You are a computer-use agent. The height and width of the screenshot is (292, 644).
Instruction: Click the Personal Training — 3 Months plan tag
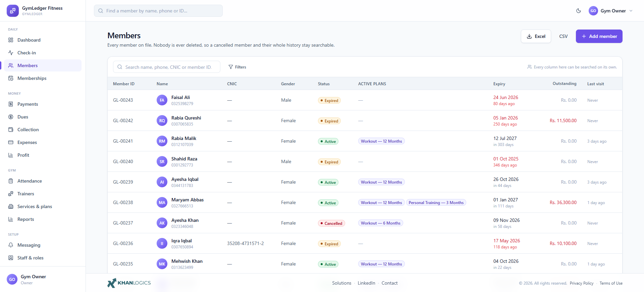436,203
